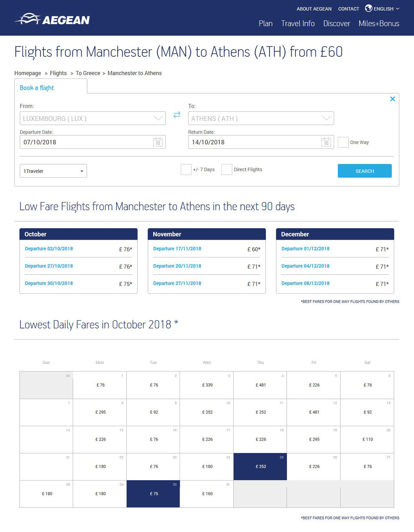This screenshot has height=532, width=414.
Task: Swap origin and destination airports
Action: 177,115
